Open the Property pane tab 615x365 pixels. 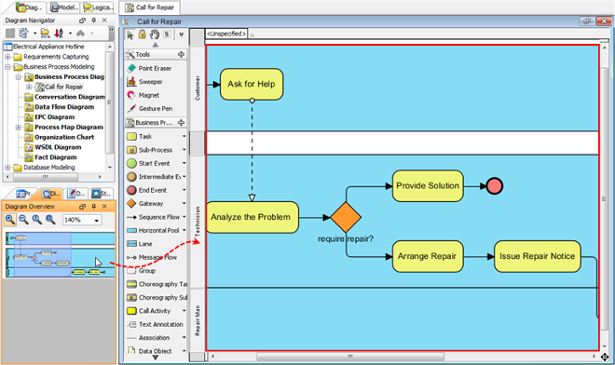[x=24, y=193]
